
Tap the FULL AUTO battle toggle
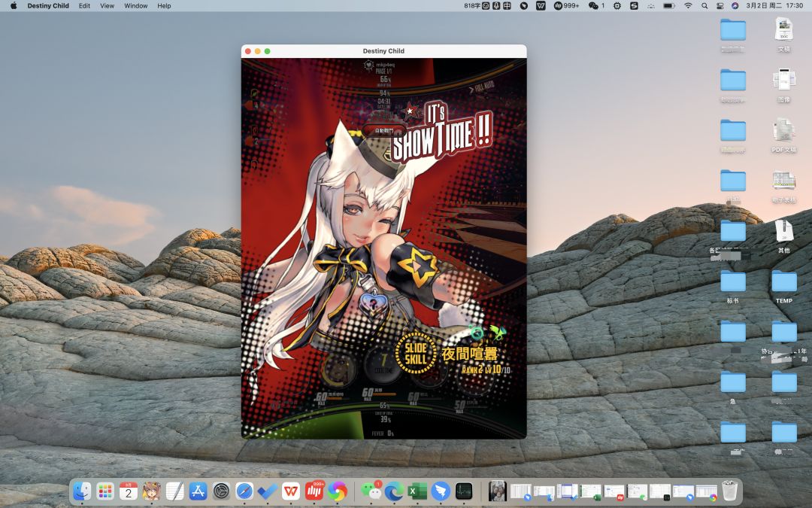tap(482, 87)
